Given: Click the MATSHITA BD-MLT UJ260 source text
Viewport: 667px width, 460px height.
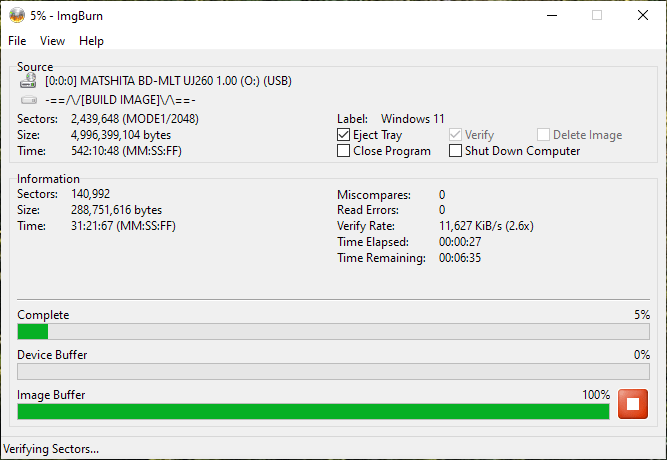Looking at the screenshot, I should point(168,81).
